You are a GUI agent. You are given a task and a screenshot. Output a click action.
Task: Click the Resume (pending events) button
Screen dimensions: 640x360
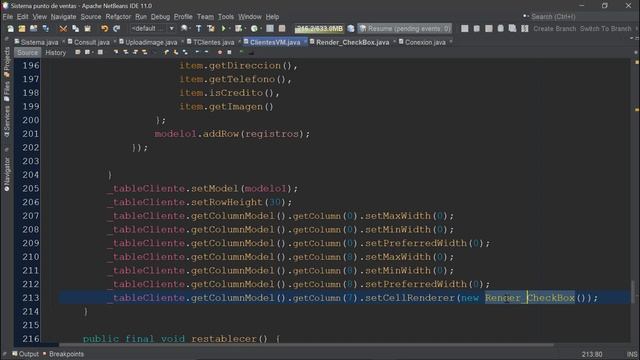(x=404, y=29)
